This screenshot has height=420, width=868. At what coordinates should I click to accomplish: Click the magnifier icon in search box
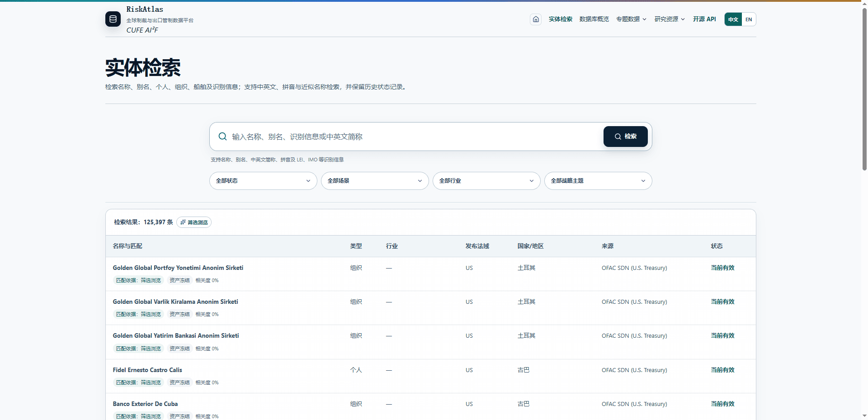[222, 137]
